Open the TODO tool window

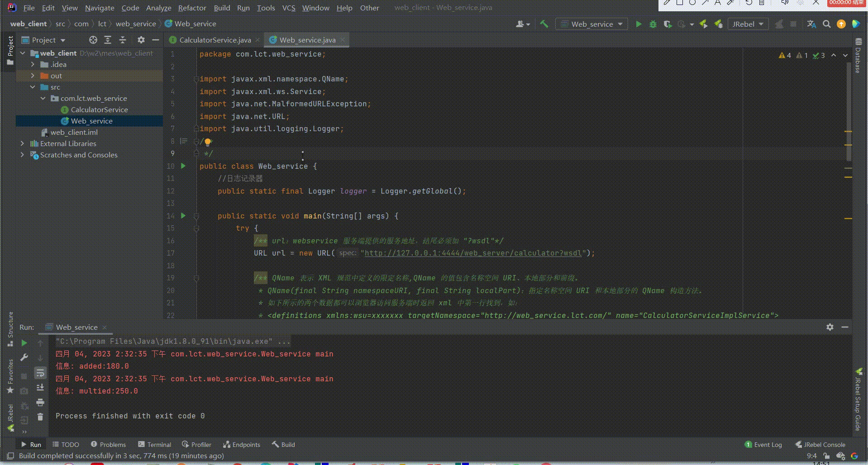point(66,445)
